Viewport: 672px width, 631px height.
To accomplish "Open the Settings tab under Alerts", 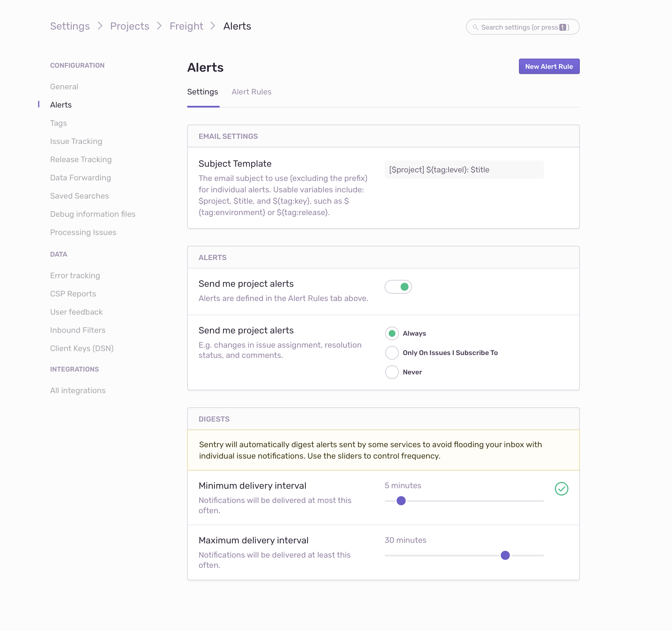I will pyautogui.click(x=203, y=92).
